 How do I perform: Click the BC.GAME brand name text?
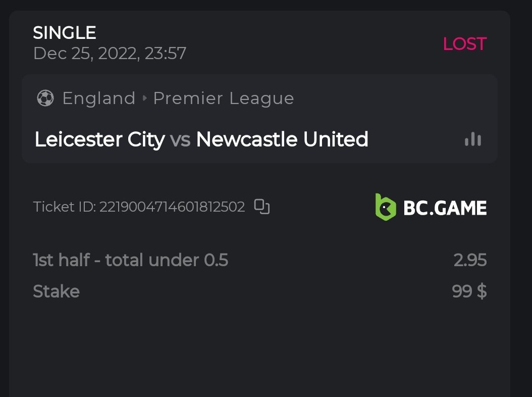click(x=445, y=208)
